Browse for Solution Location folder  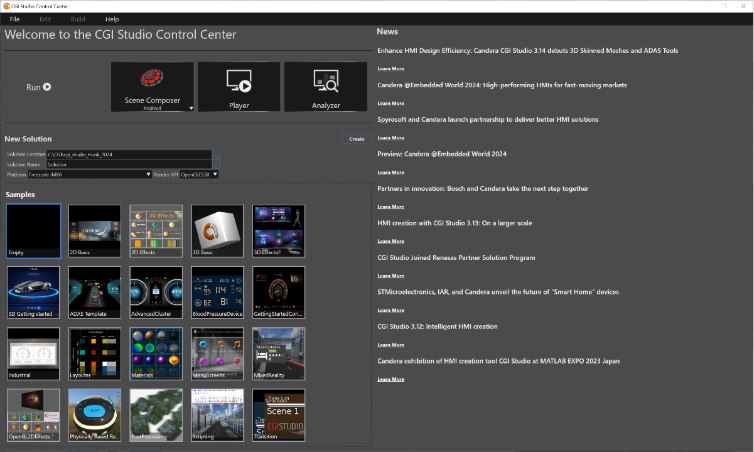pos(216,154)
